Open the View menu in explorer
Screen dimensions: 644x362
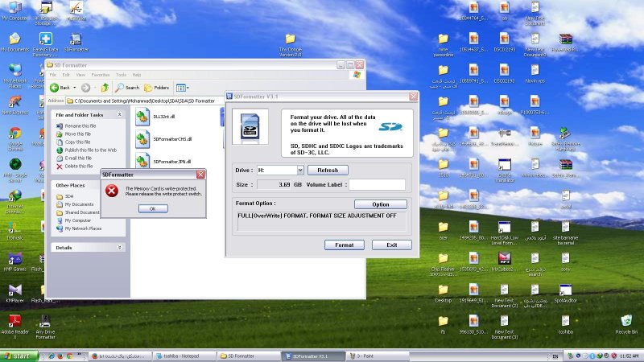tap(81, 75)
